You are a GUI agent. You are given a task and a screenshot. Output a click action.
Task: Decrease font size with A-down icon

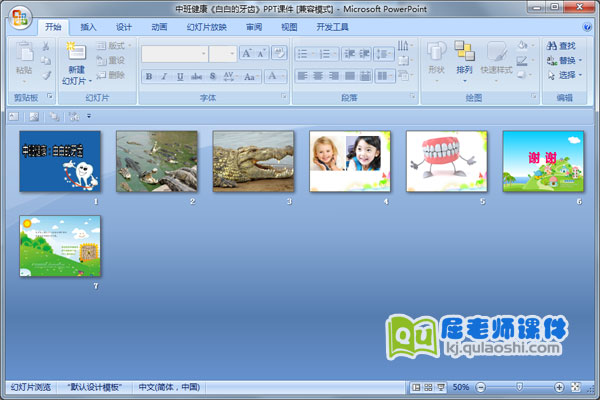tap(262, 53)
